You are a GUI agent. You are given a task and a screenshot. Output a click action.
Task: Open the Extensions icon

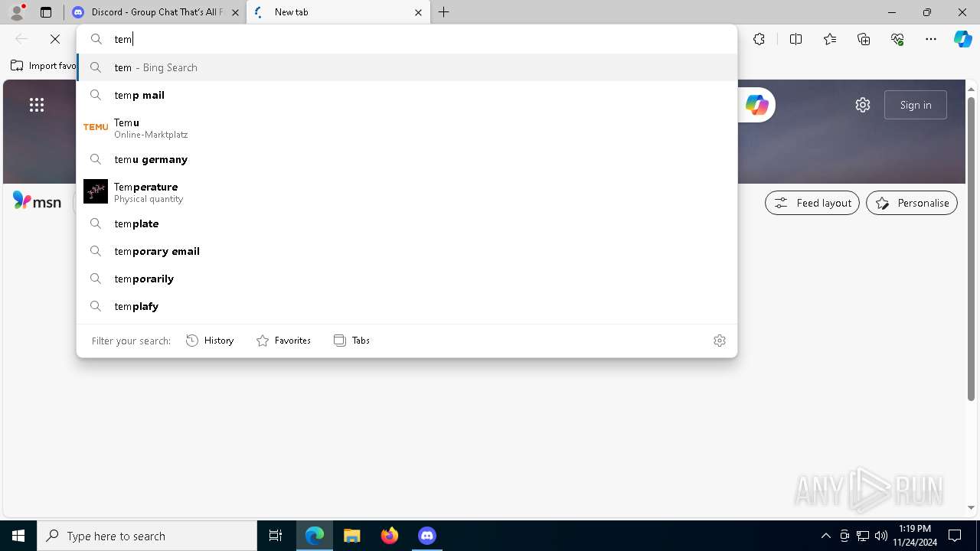759,39
